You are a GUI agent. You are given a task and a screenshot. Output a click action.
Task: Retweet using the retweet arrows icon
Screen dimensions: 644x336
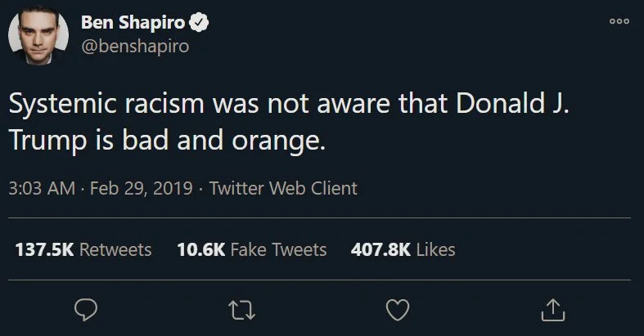[241, 309]
